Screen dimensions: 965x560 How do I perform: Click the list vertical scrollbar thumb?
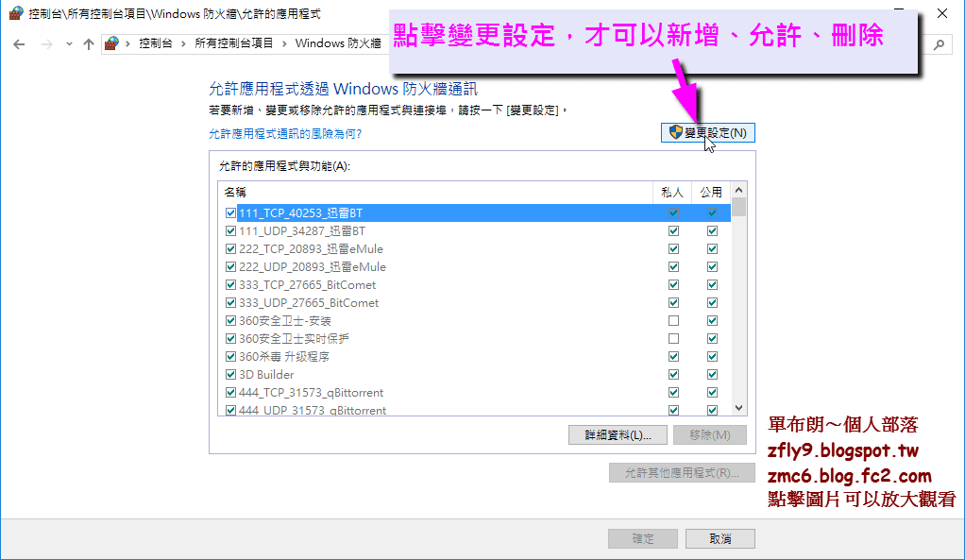[x=739, y=207]
